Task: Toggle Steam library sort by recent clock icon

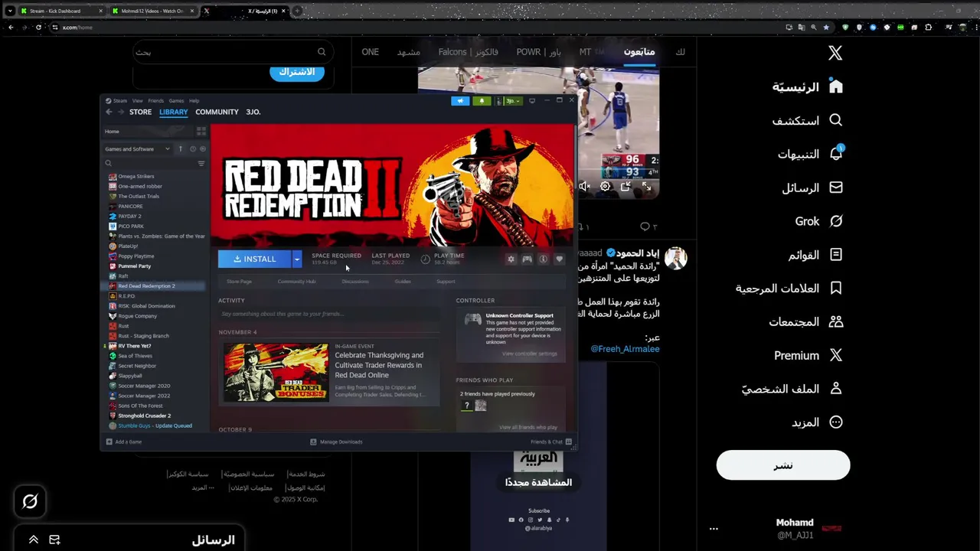Action: click(193, 149)
